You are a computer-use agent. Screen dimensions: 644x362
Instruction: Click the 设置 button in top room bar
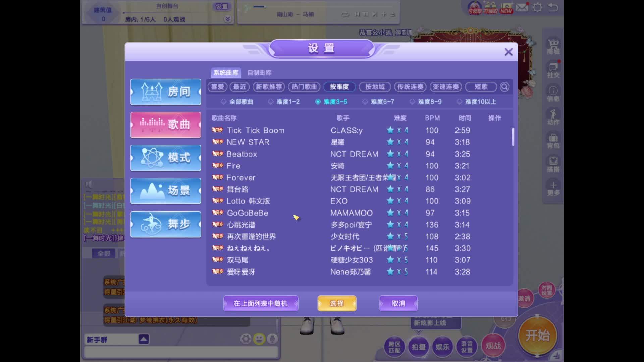click(x=221, y=6)
